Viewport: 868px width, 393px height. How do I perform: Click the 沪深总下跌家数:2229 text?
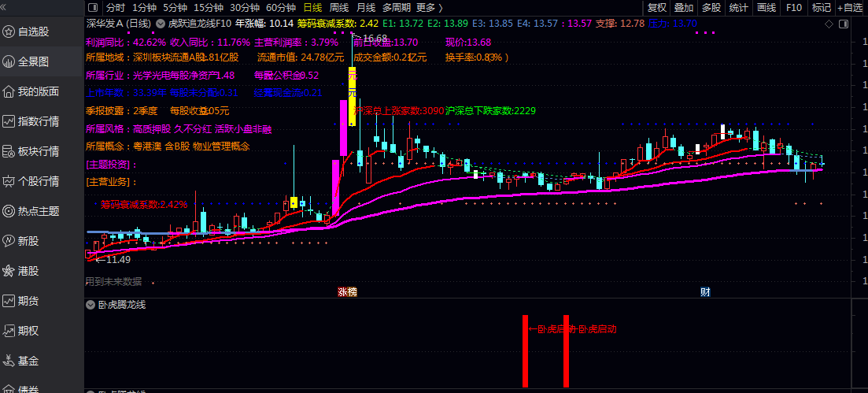[x=490, y=111]
